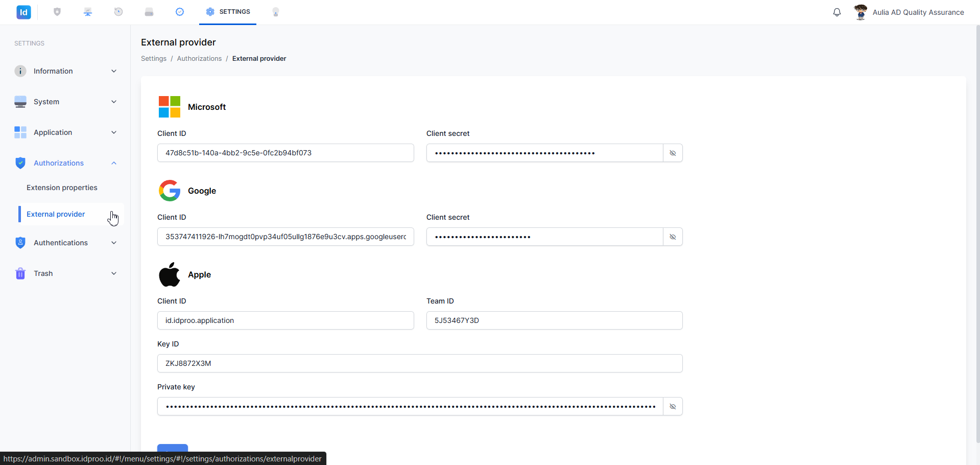Click the Id logo in the top bar
Screen dimensions: 980x465
pos(23,12)
